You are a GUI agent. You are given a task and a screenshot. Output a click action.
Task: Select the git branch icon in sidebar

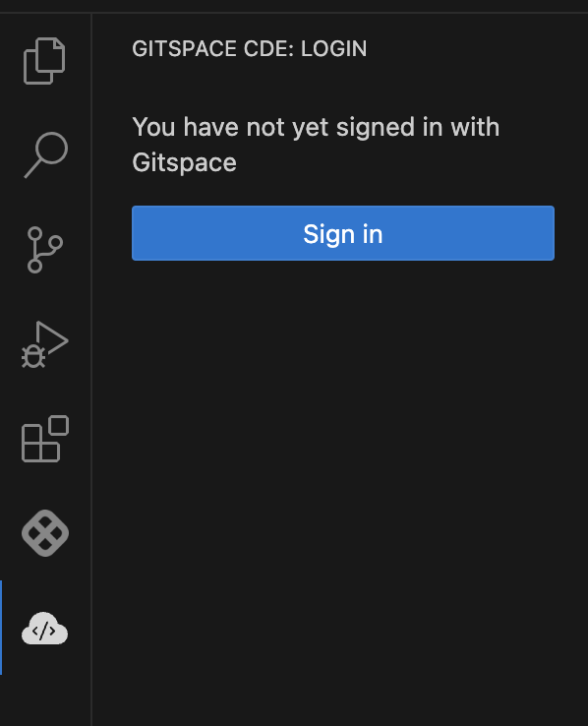[45, 250]
